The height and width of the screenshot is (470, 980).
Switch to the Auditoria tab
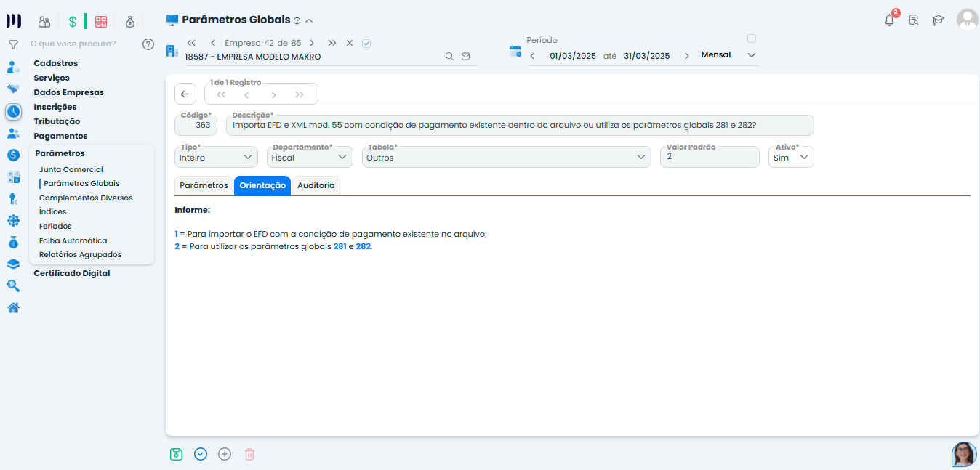[316, 186]
